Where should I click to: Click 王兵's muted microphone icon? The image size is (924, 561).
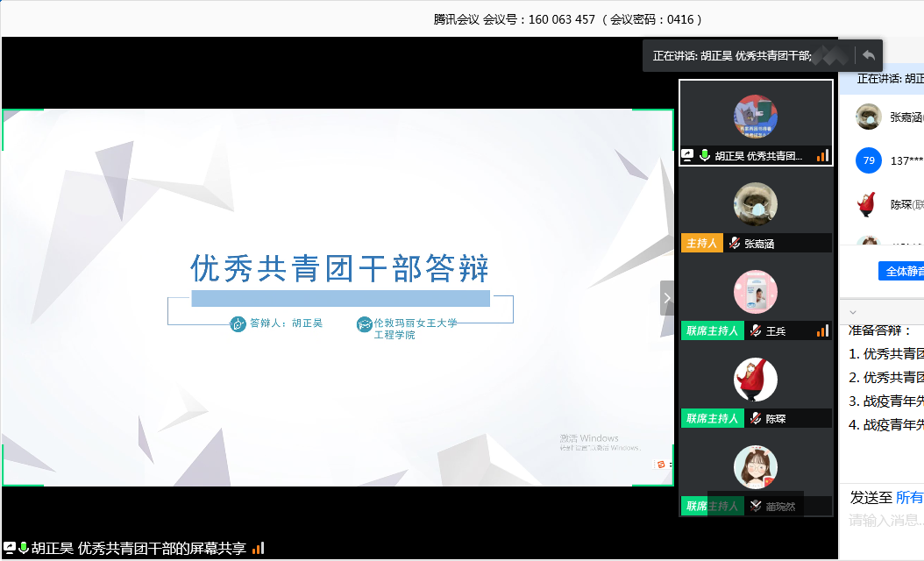tap(755, 331)
